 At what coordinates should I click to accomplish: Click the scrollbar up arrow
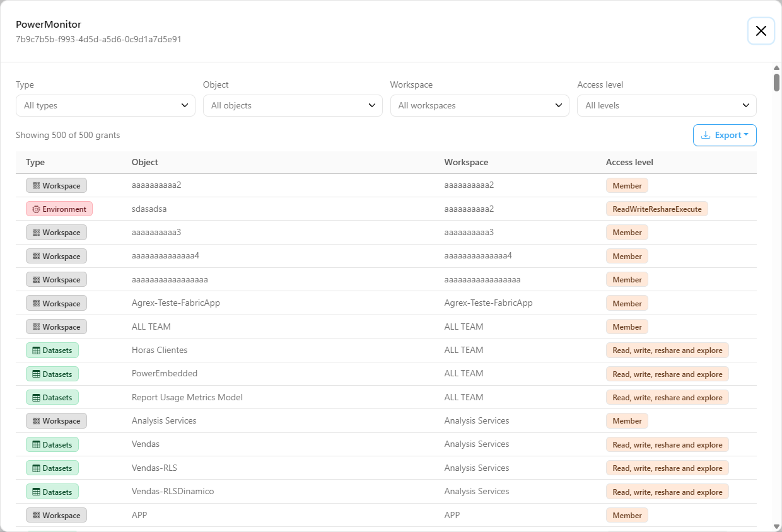[776, 67]
